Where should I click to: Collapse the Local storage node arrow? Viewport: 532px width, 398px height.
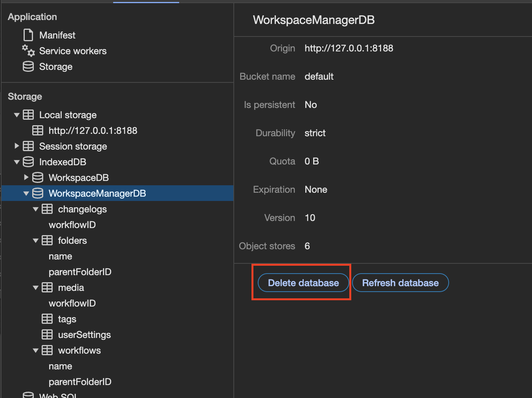[x=17, y=115]
